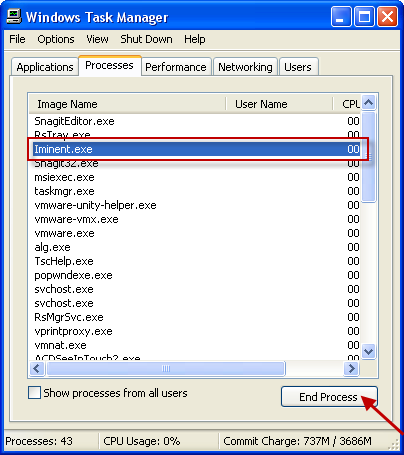Viewport: 404px width, 455px height.
Task: Select the popwndexe.exe process
Action: point(196,275)
